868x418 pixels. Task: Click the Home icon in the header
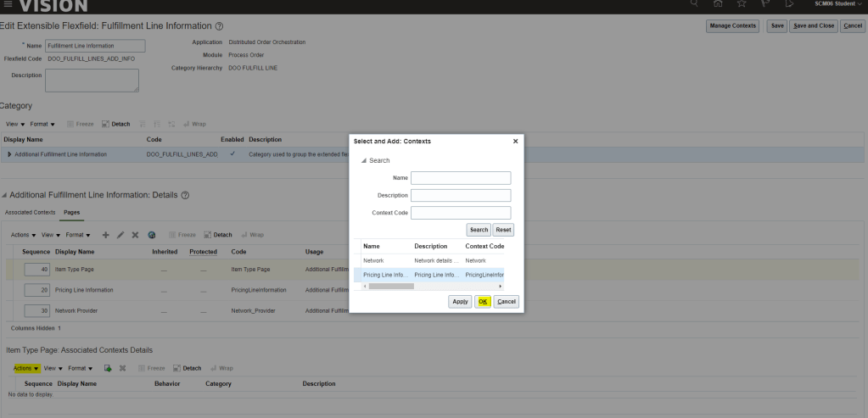tap(718, 4)
